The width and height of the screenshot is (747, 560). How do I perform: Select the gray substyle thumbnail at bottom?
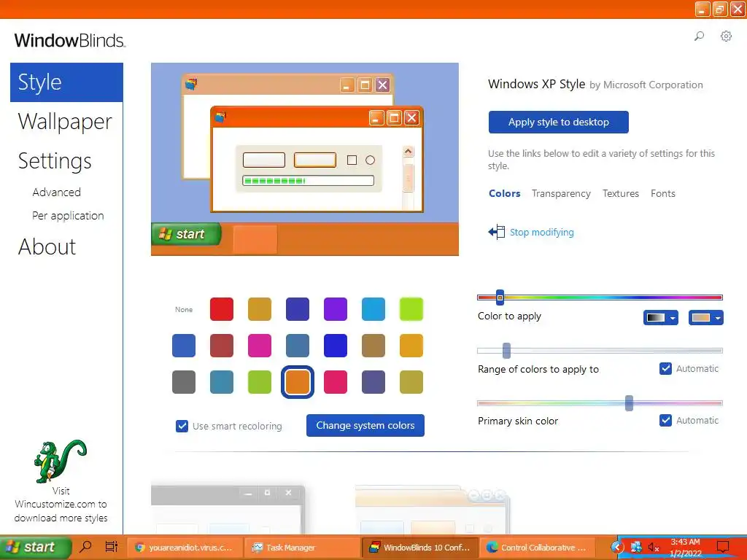tap(228, 510)
